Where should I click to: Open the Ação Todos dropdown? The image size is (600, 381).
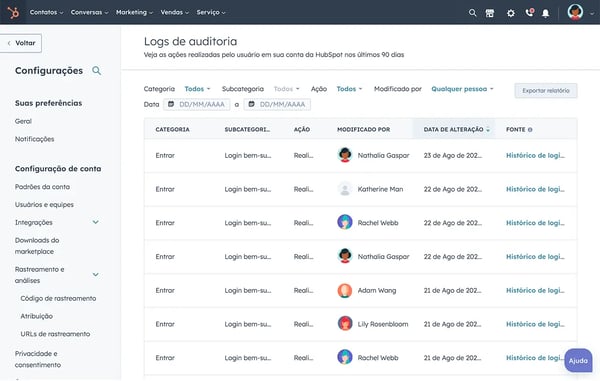click(349, 89)
